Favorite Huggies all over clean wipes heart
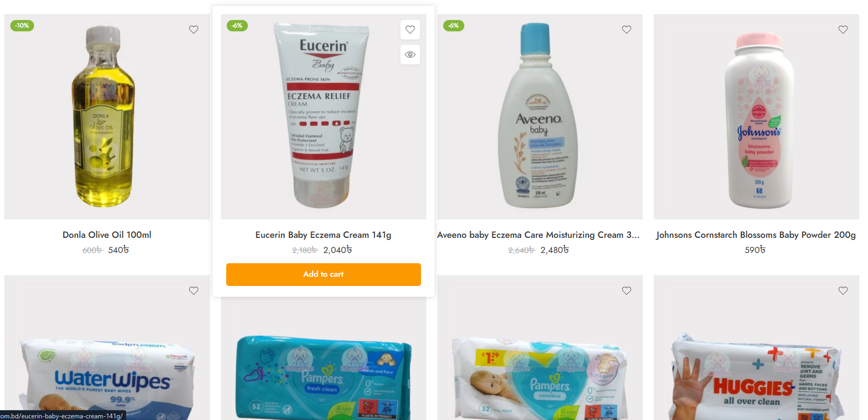 [843, 291]
